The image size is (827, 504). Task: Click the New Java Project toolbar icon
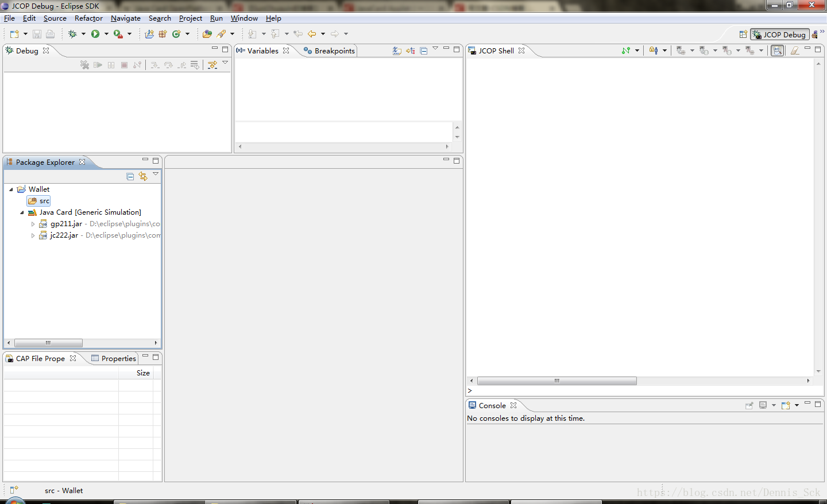[149, 34]
